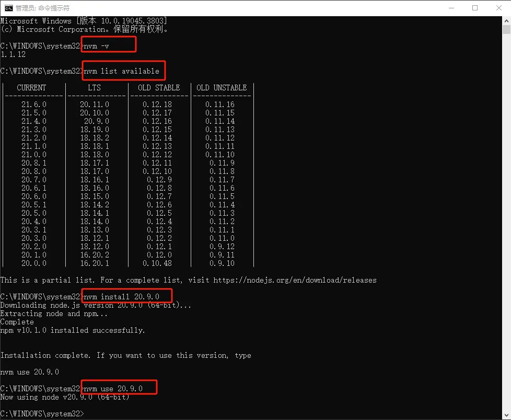
Task: Click the 'LTS' column header
Action: click(94, 88)
